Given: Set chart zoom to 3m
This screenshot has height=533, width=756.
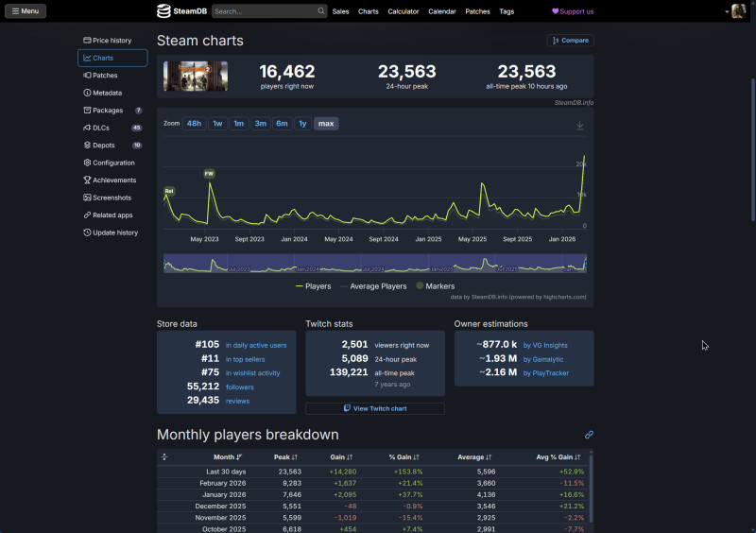Looking at the screenshot, I should [x=261, y=124].
